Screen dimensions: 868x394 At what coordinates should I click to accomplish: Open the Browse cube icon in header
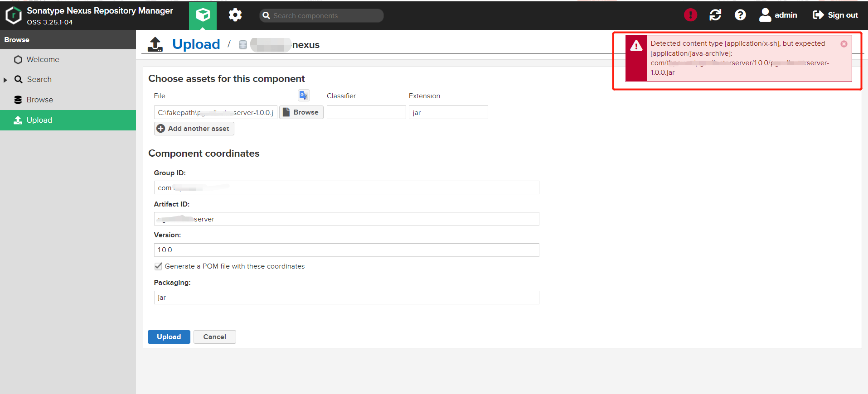(203, 15)
